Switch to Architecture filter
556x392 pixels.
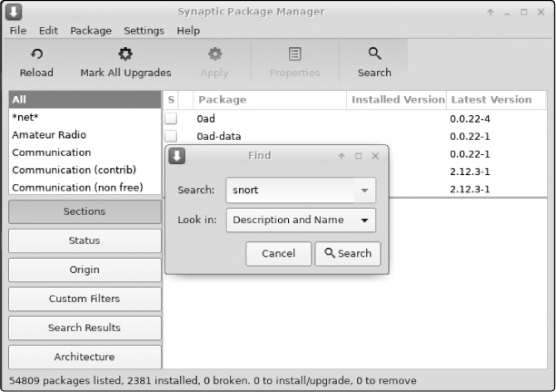[84, 357]
